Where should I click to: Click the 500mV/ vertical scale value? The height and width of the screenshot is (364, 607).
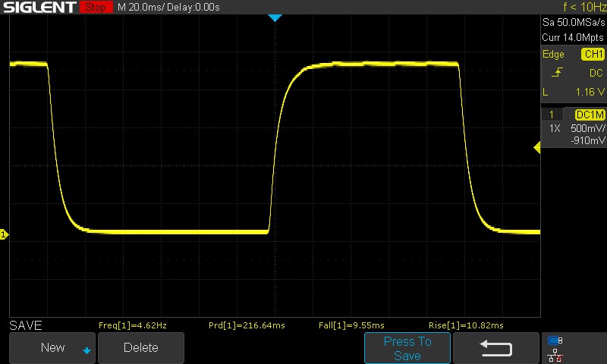[x=587, y=128]
